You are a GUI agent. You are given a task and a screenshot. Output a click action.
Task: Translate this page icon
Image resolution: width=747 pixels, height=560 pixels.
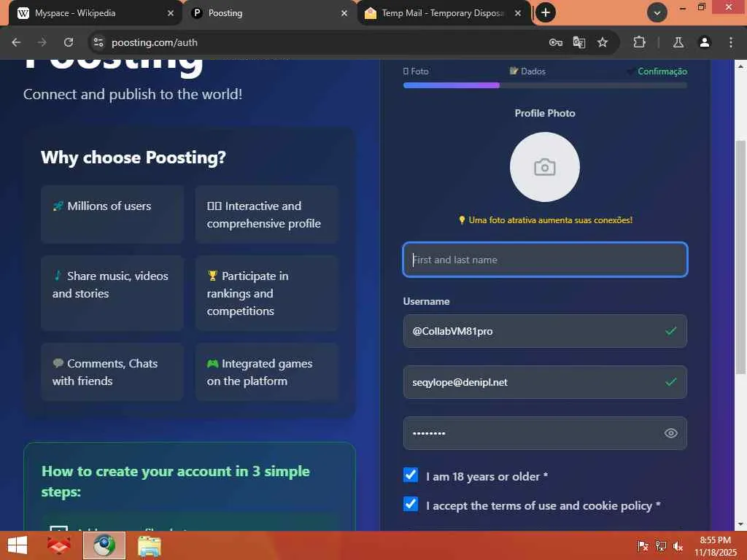tap(578, 42)
